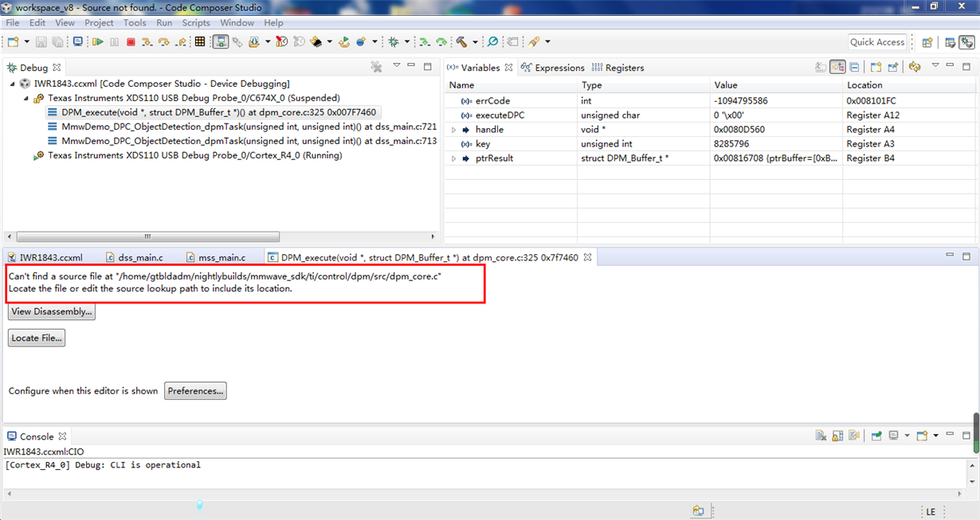The image size is (980, 520).
Task: Toggle Word Wrap in Console toolbar
Action: [854, 436]
